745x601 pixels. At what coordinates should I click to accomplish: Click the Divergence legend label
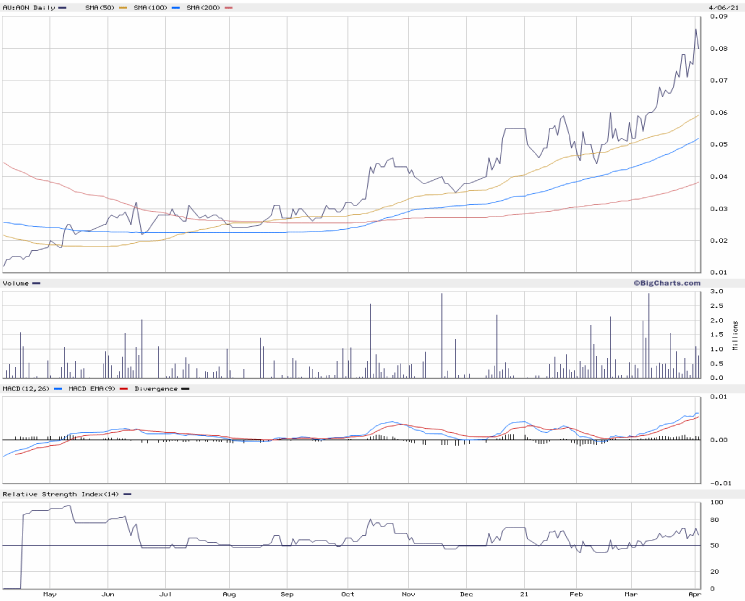point(155,388)
